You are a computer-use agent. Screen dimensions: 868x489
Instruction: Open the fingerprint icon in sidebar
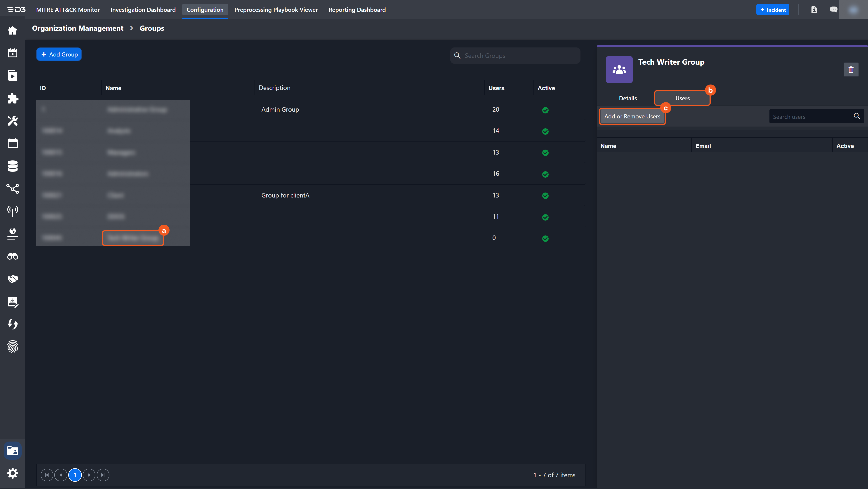(12, 347)
